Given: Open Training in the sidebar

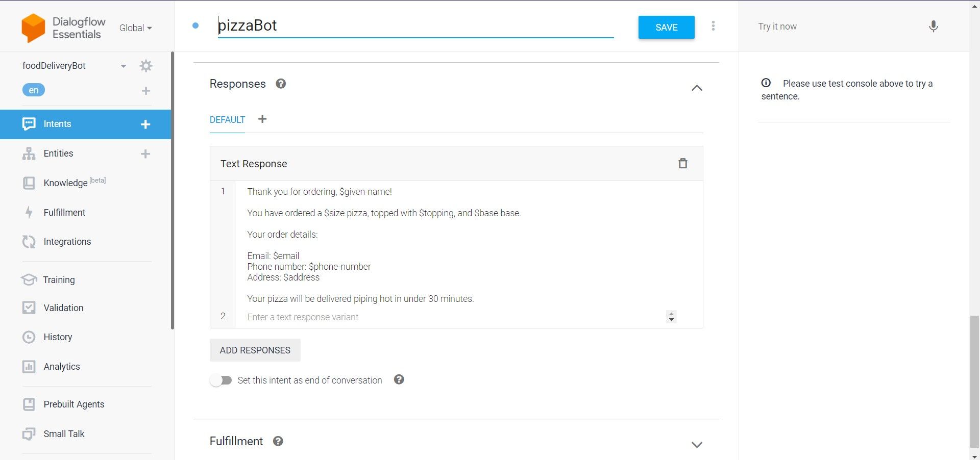Looking at the screenshot, I should (59, 280).
